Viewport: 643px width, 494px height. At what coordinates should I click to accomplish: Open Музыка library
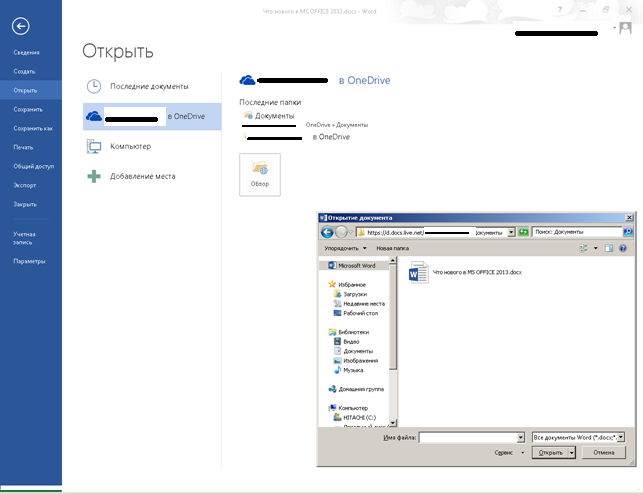[349, 370]
